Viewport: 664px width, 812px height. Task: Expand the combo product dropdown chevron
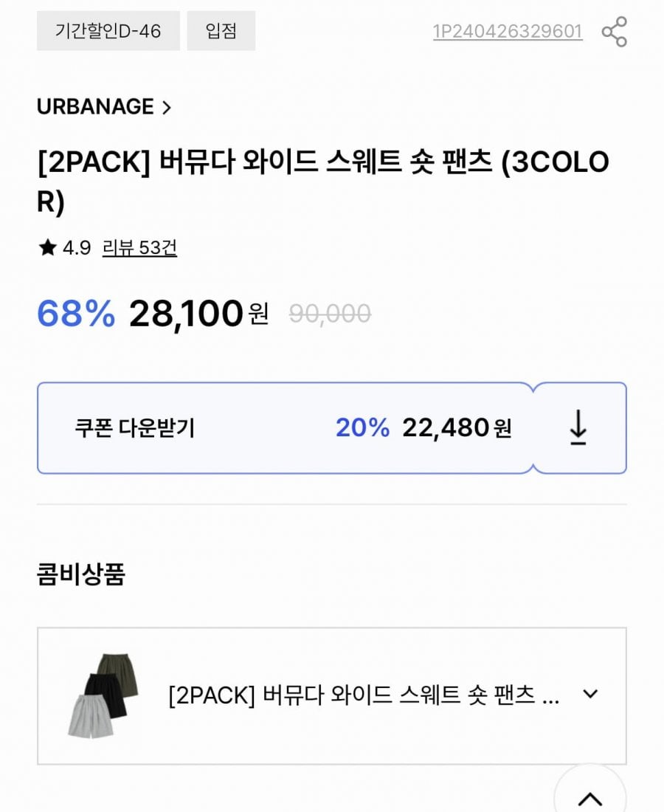[590, 695]
